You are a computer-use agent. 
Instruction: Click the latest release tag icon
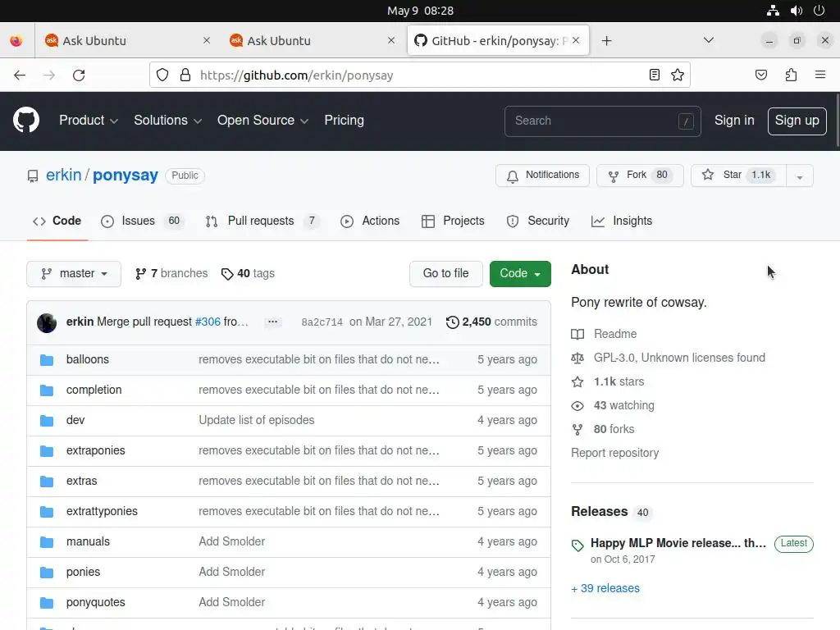click(577, 546)
